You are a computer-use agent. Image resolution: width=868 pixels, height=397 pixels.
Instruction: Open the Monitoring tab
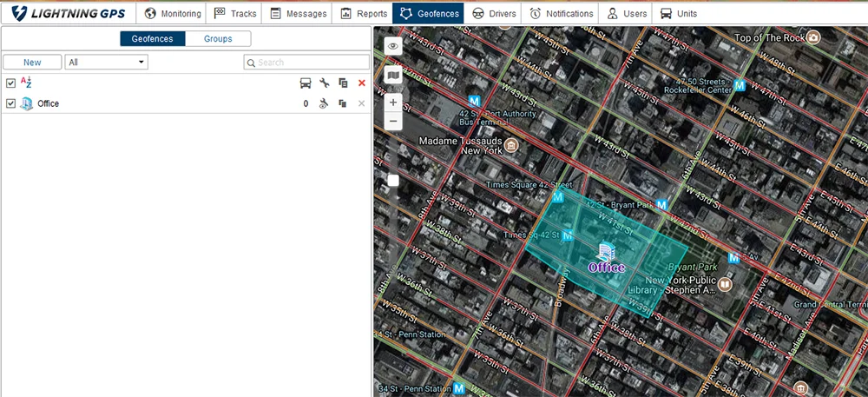(x=172, y=13)
